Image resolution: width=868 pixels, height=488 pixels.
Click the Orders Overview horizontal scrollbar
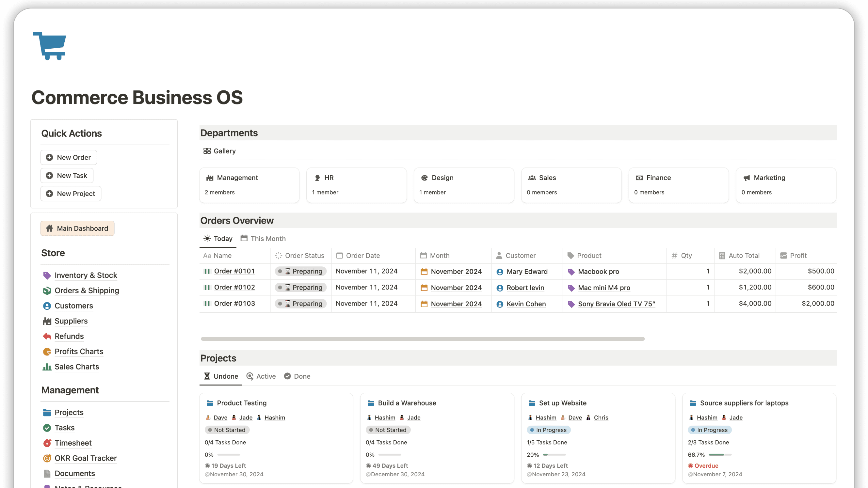[423, 339]
